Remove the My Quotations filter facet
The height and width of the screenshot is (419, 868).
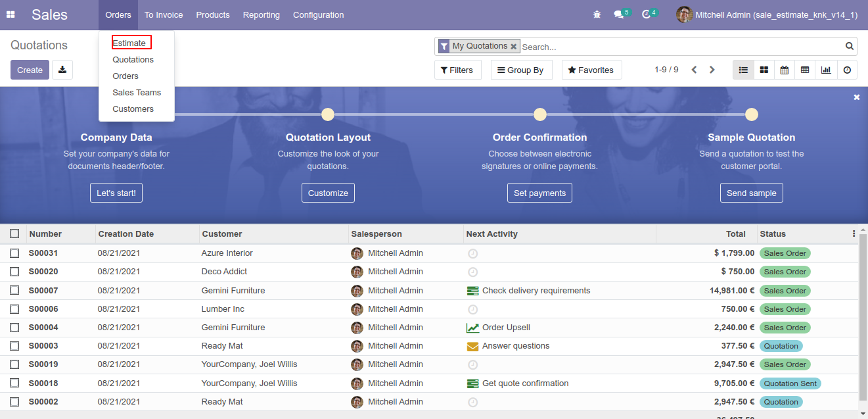point(514,47)
